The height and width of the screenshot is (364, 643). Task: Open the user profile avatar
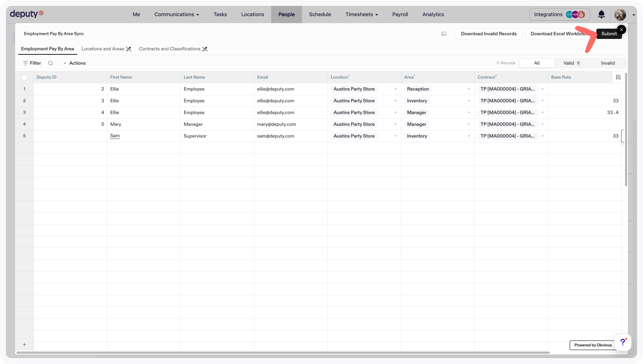[620, 15]
